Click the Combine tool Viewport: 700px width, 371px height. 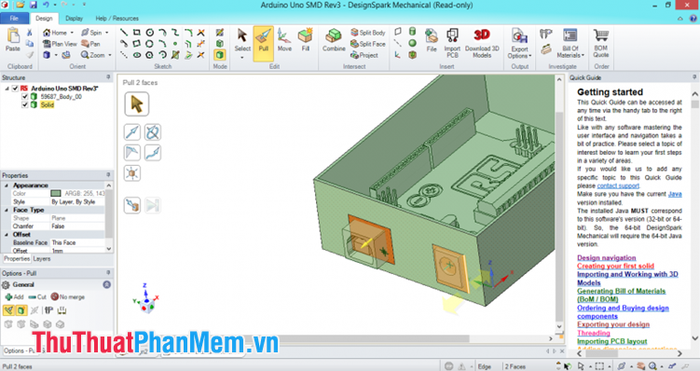tap(334, 40)
